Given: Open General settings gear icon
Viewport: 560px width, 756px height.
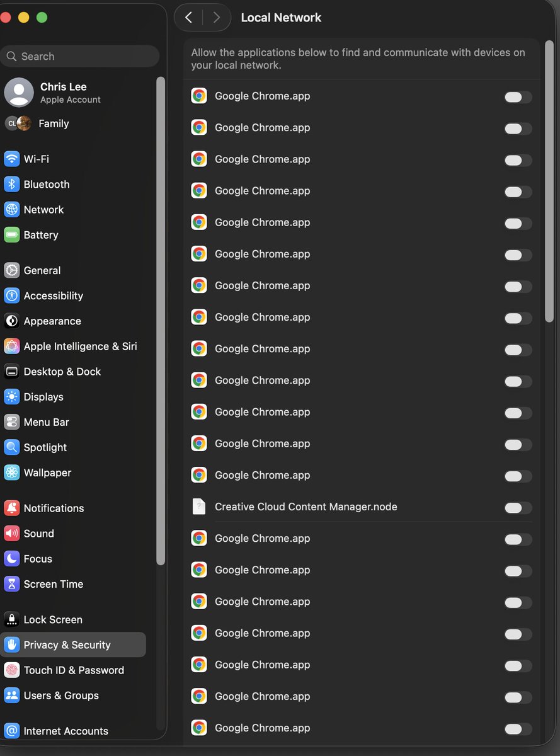Looking at the screenshot, I should (12, 270).
